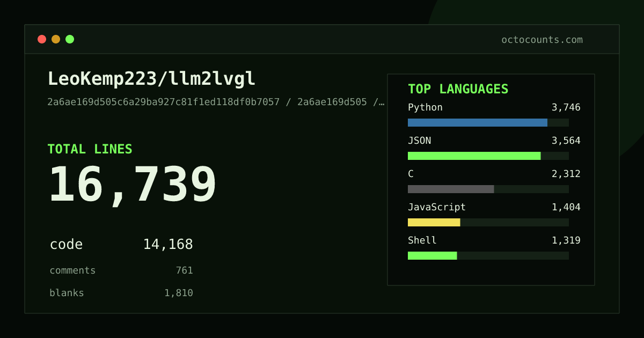Select the blanks value 1,810

point(179,293)
